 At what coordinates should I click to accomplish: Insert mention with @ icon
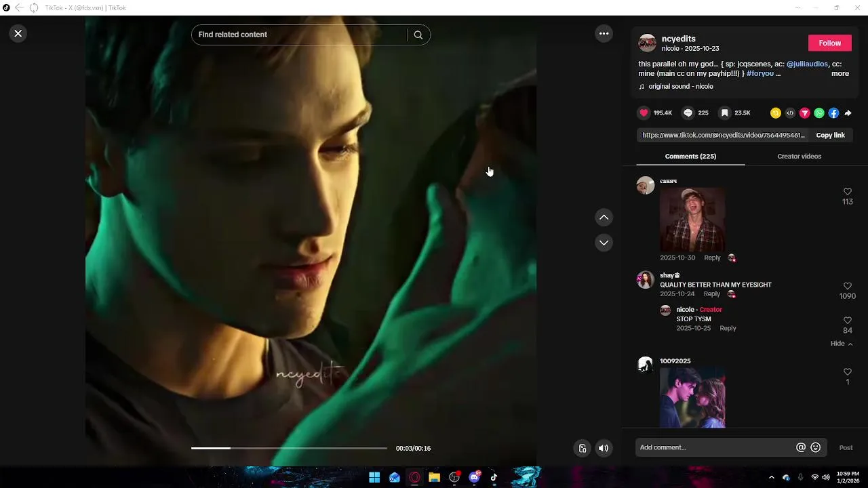(x=801, y=447)
